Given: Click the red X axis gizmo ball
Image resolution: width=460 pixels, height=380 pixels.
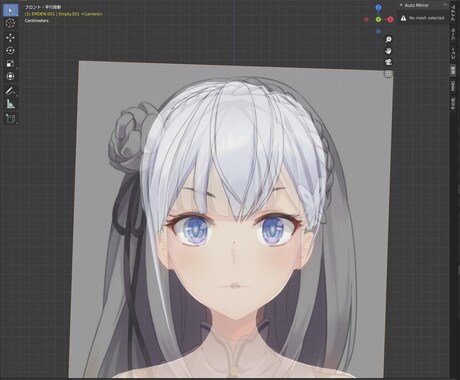Looking at the screenshot, I should click(390, 20).
